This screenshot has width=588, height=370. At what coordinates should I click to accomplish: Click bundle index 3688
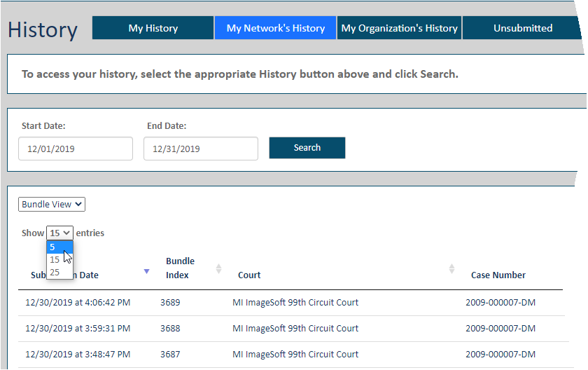click(170, 329)
